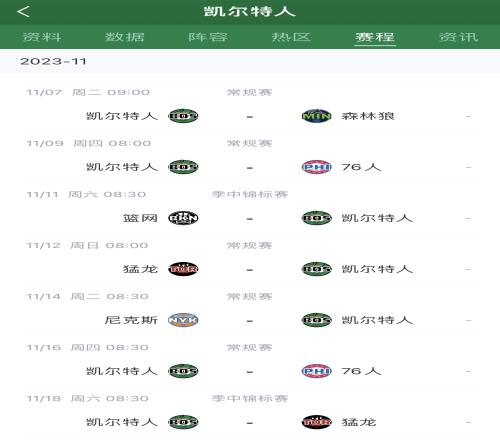
Task: Select the 赛程 tab
Action: 375,37
